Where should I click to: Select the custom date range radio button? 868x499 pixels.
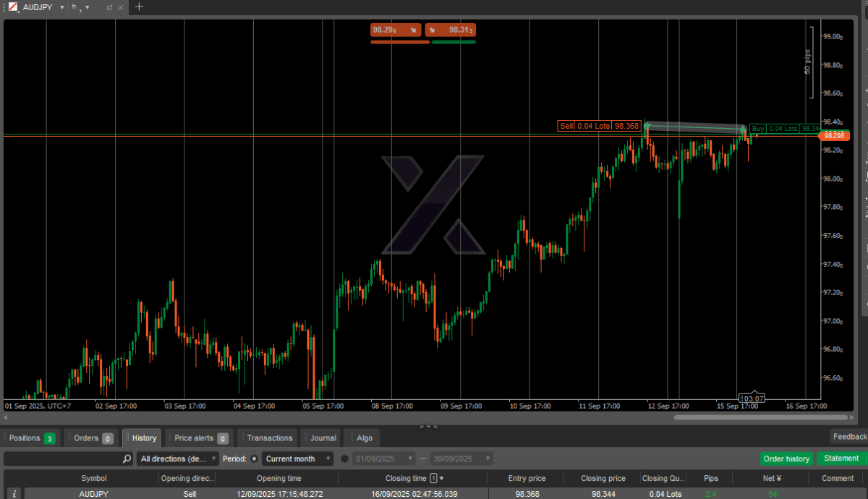point(344,459)
